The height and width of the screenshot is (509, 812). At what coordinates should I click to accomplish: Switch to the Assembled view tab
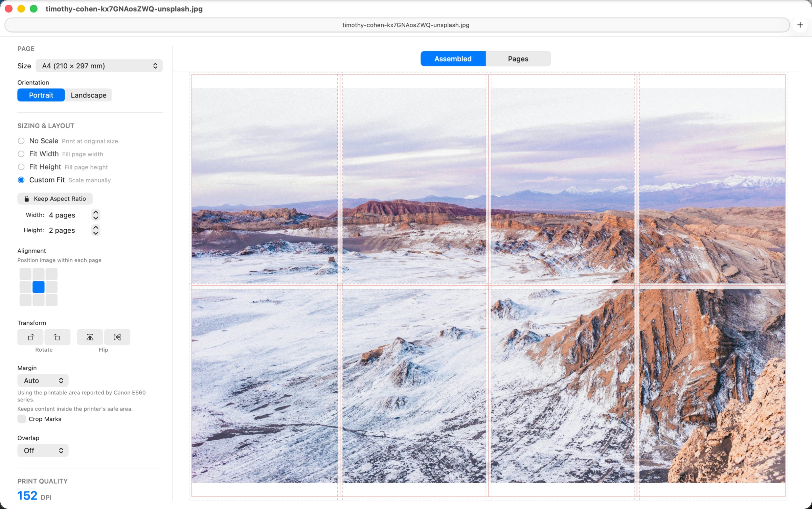coord(453,59)
